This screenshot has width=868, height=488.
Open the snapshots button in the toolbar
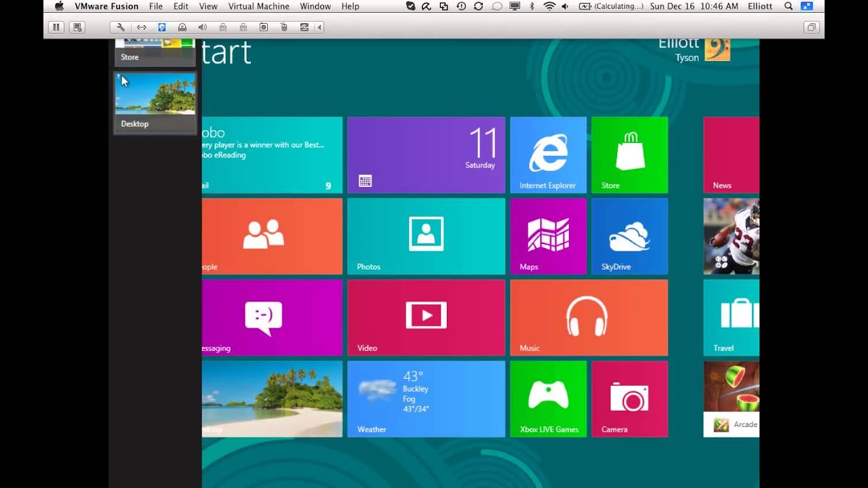click(x=77, y=27)
